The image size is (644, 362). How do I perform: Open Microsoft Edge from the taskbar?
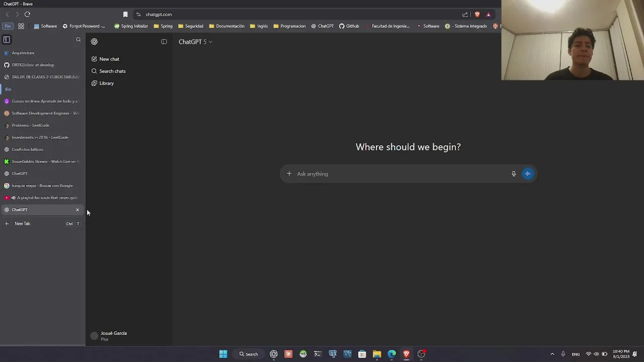point(391,354)
